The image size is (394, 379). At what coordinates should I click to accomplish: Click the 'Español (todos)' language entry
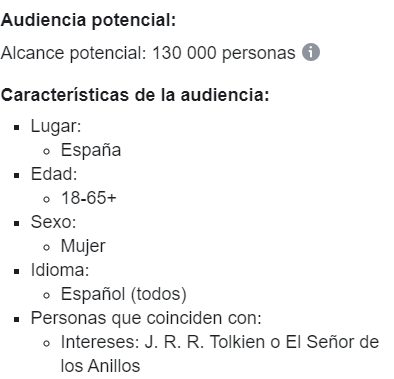[124, 294]
